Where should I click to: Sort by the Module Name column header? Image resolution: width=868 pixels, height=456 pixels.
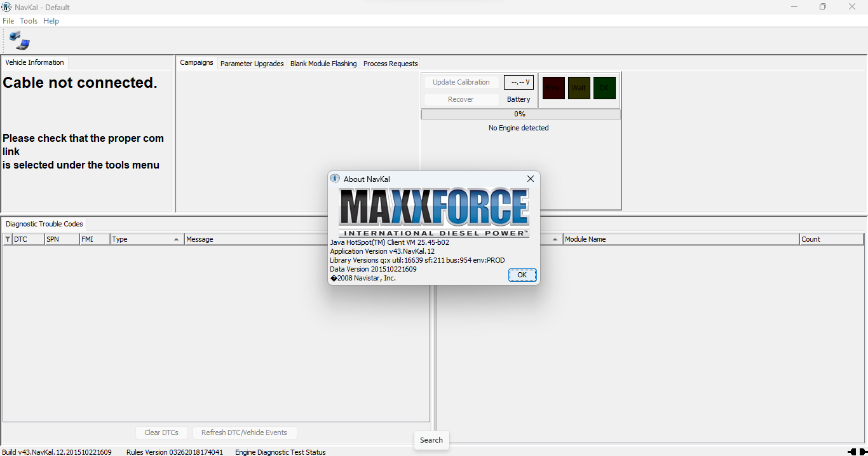[681, 239]
